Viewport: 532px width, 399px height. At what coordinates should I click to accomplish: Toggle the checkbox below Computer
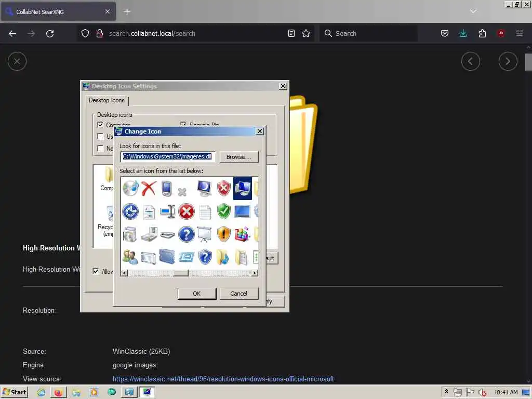100,137
